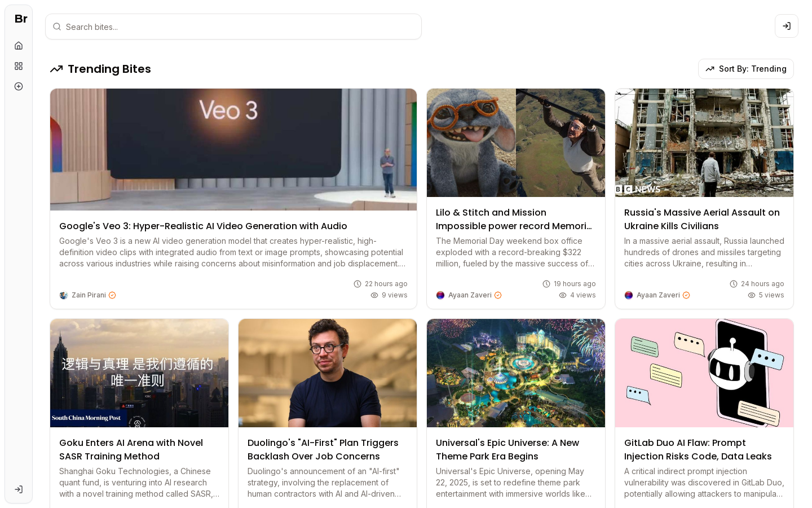Screen dimensions: 812x508
Task: Click the '22 hours ago' timestamp
Action: 386,284
